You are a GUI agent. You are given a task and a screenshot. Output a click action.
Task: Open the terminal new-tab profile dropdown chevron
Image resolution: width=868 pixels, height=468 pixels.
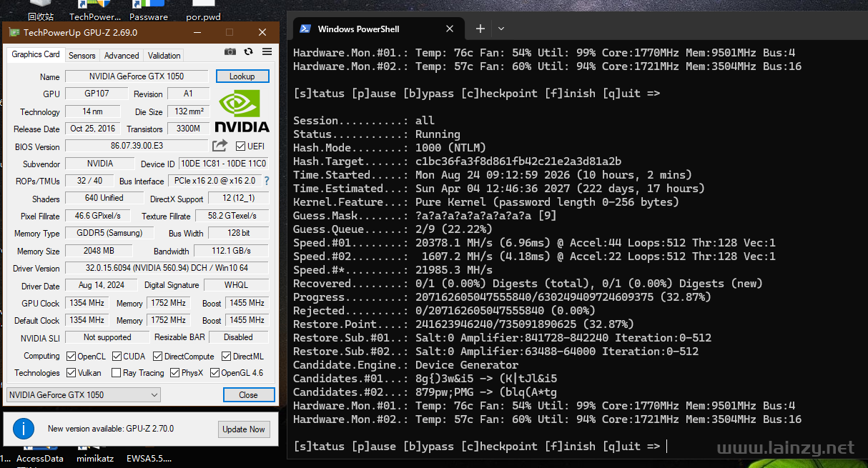pyautogui.click(x=501, y=29)
